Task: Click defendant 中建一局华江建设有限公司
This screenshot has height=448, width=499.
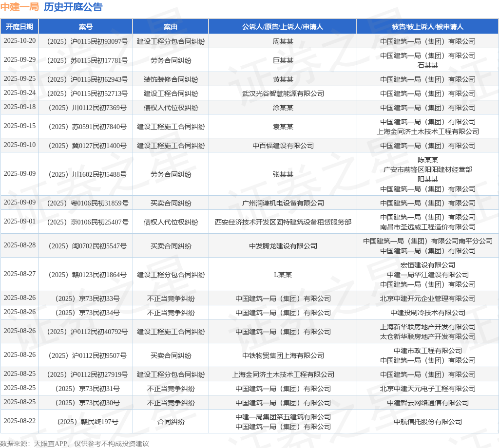Action: pos(428,274)
